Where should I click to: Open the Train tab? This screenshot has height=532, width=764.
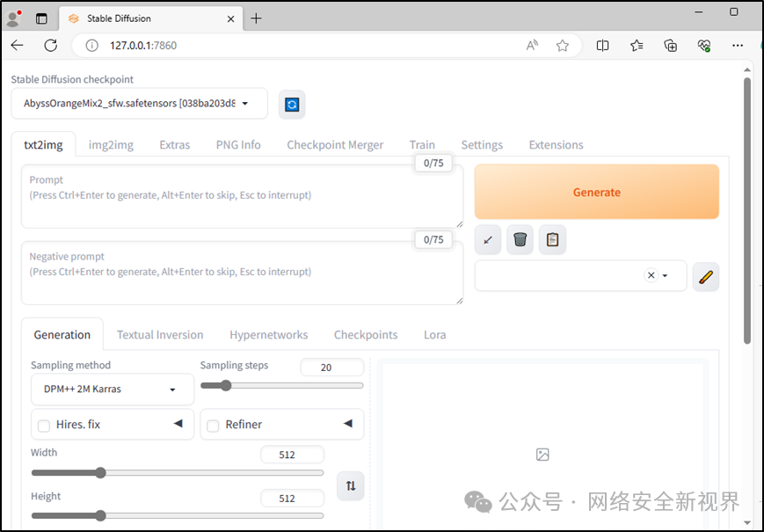(422, 145)
